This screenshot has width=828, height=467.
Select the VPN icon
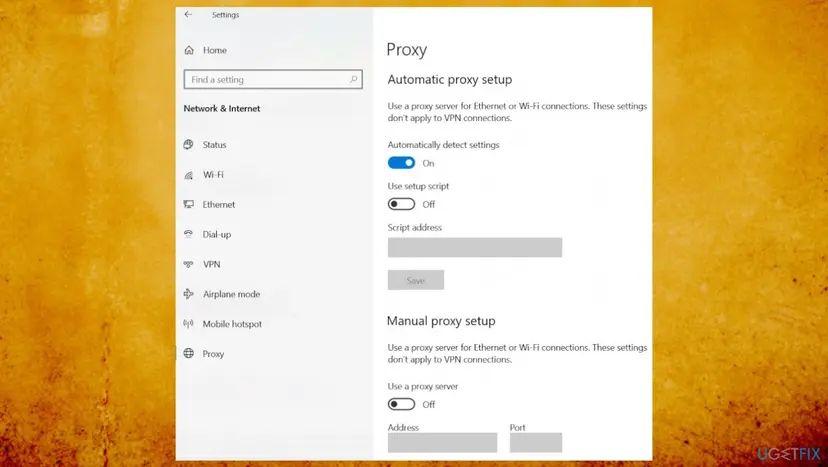189,264
